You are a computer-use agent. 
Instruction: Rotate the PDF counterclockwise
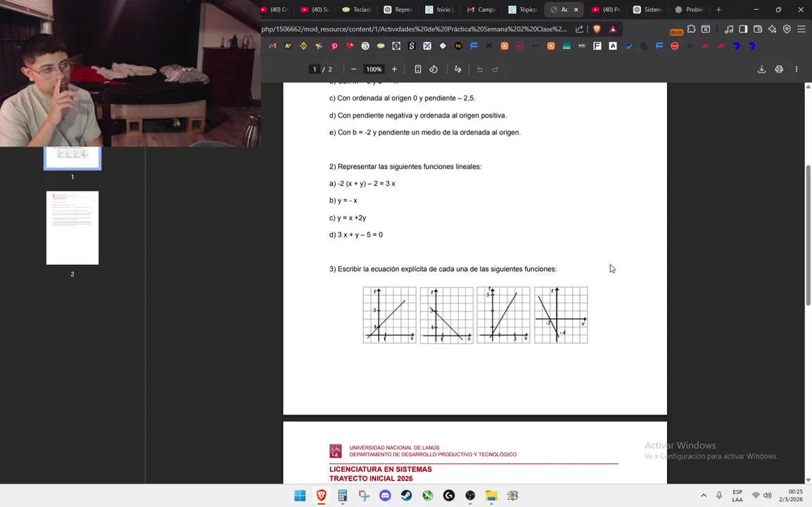[433, 70]
